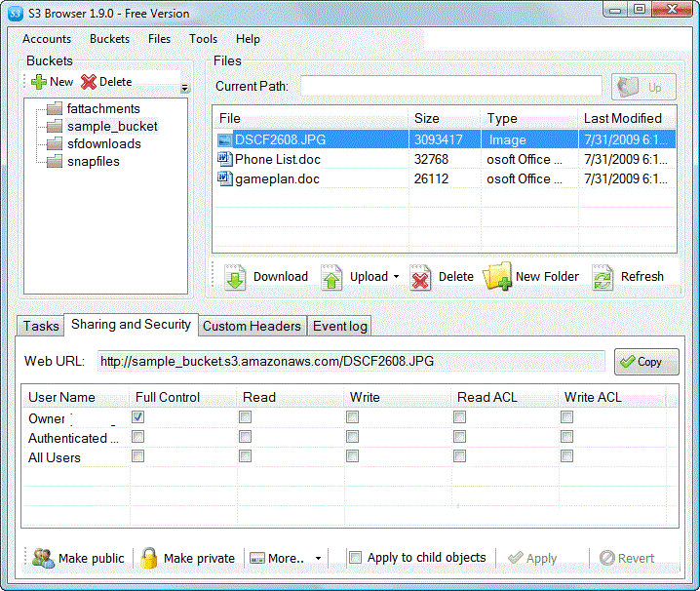
Task: Refresh the file list
Action: (603, 277)
